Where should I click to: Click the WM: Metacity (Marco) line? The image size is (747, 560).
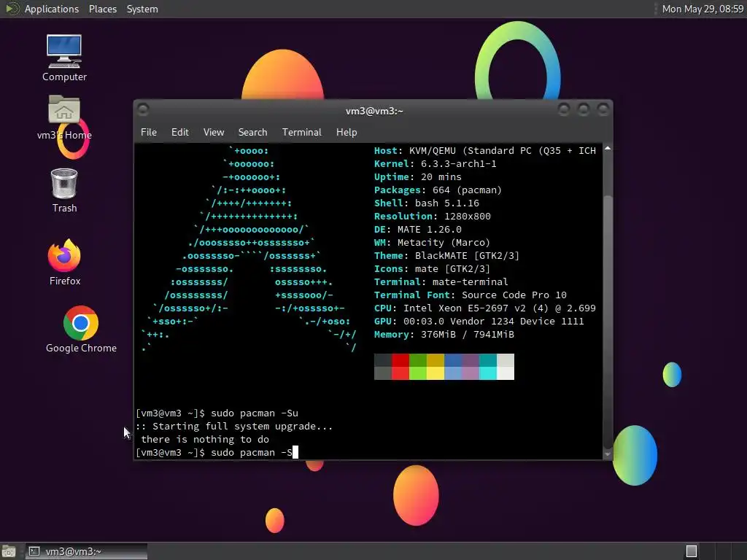(432, 243)
